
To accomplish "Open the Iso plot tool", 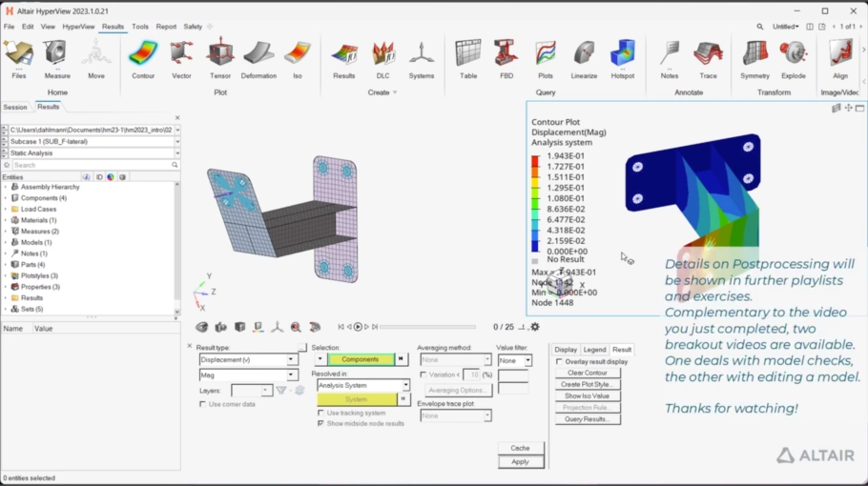I will (298, 59).
